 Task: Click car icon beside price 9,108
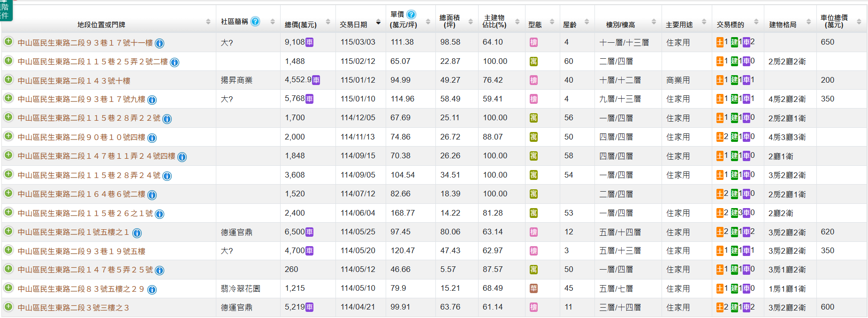310,42
